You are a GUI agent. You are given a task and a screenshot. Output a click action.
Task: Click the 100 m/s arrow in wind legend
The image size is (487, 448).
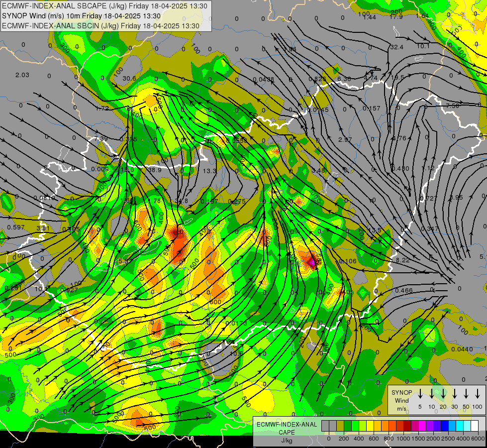(x=478, y=394)
